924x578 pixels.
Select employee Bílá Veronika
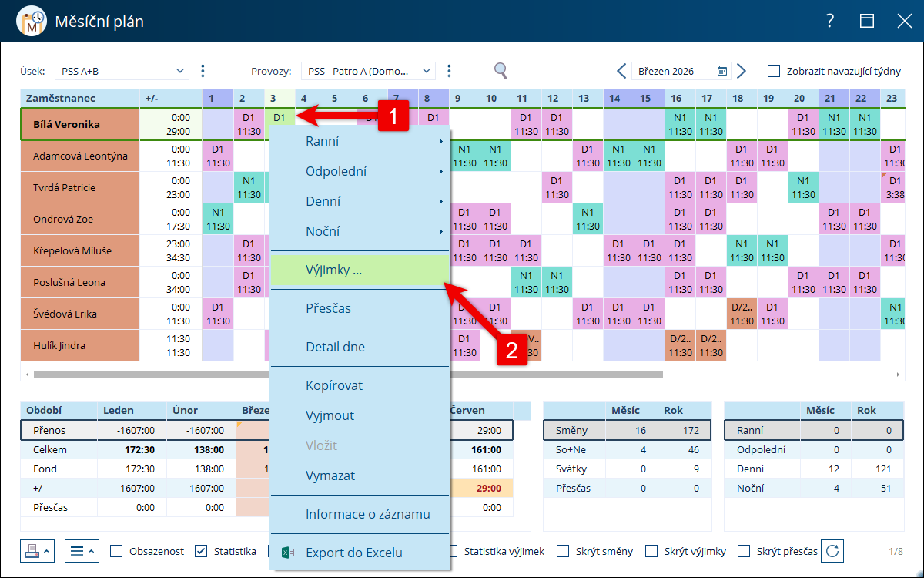[x=79, y=125]
